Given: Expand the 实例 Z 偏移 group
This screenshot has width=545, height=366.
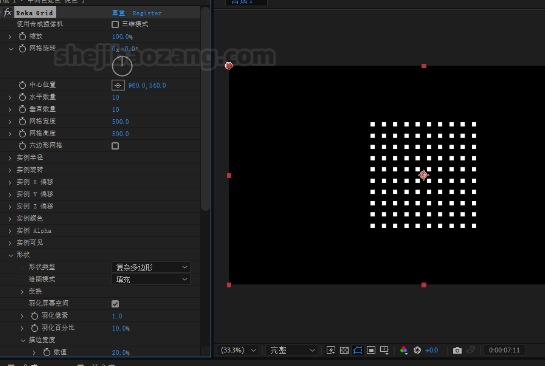Looking at the screenshot, I should pos(10,206).
